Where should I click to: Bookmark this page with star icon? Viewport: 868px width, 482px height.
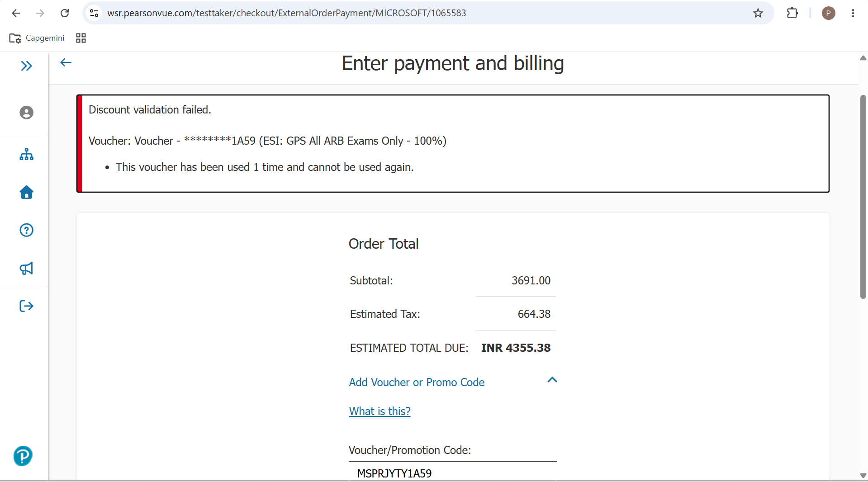click(758, 13)
